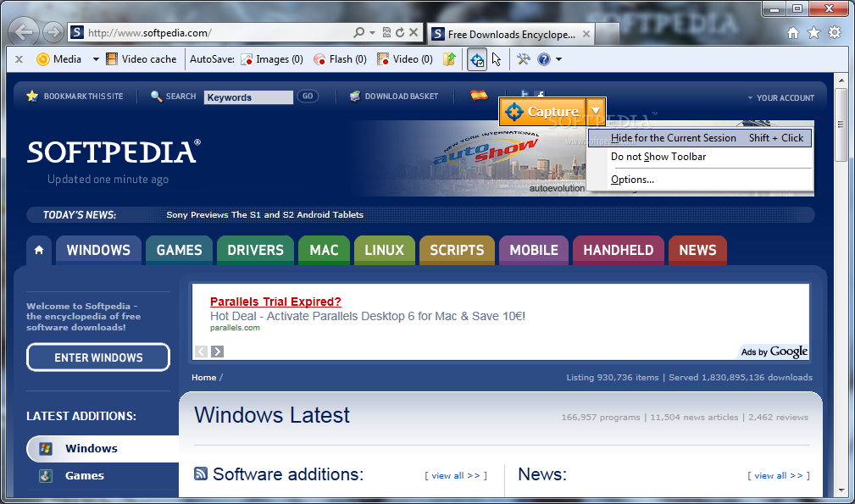Click the address bar search magnifier icon
Viewport: 855px width, 504px height.
[x=358, y=33]
